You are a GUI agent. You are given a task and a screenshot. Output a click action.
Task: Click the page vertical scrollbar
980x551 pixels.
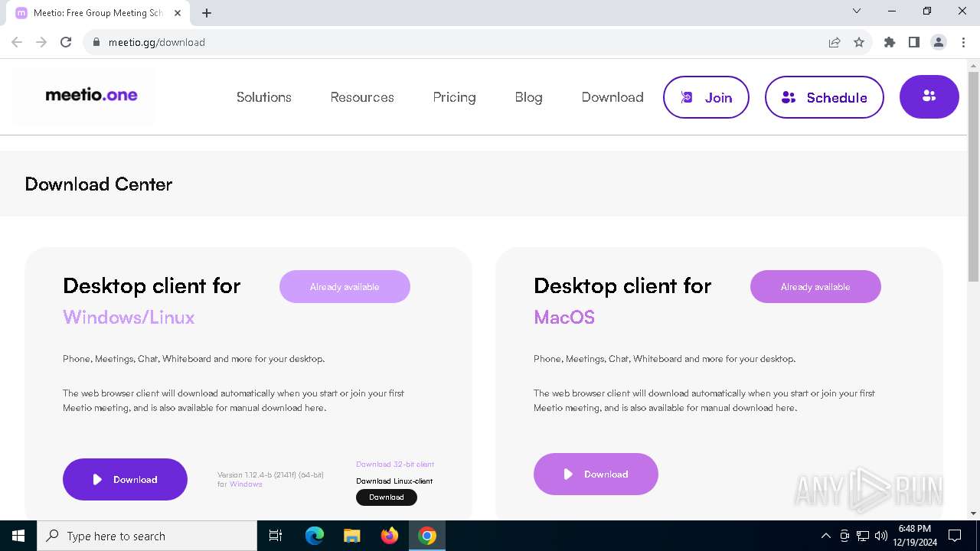coord(973,178)
